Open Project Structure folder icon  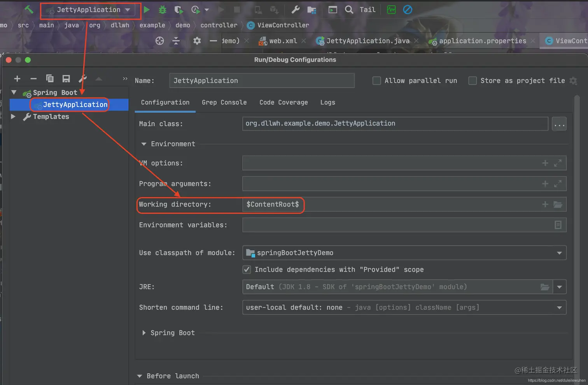coord(311,10)
